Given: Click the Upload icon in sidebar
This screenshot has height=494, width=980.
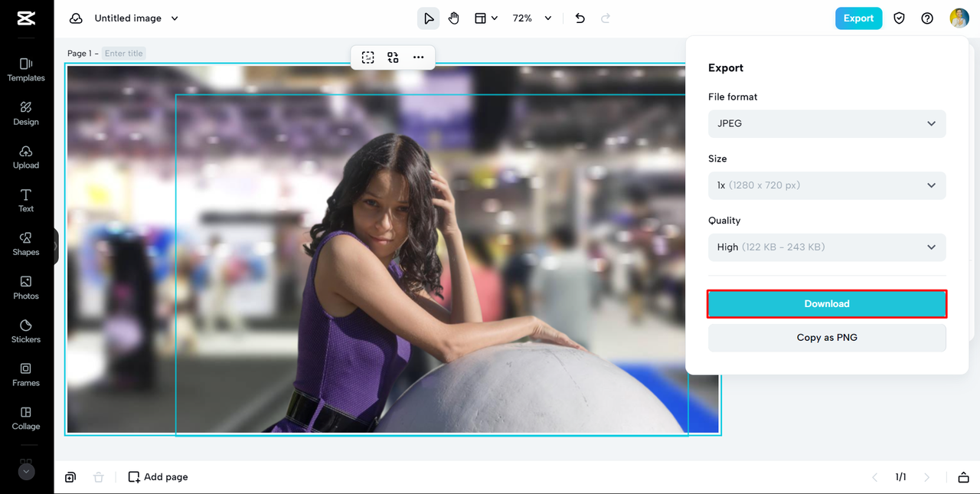Looking at the screenshot, I should point(26,156).
